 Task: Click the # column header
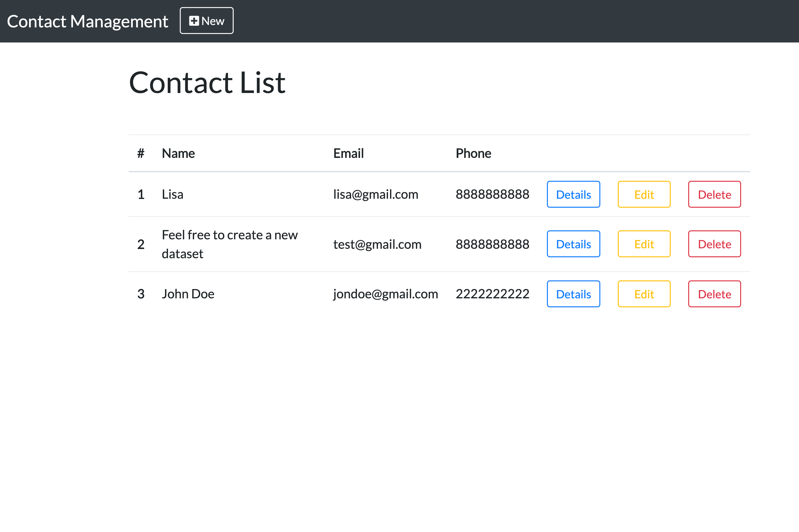point(141,153)
